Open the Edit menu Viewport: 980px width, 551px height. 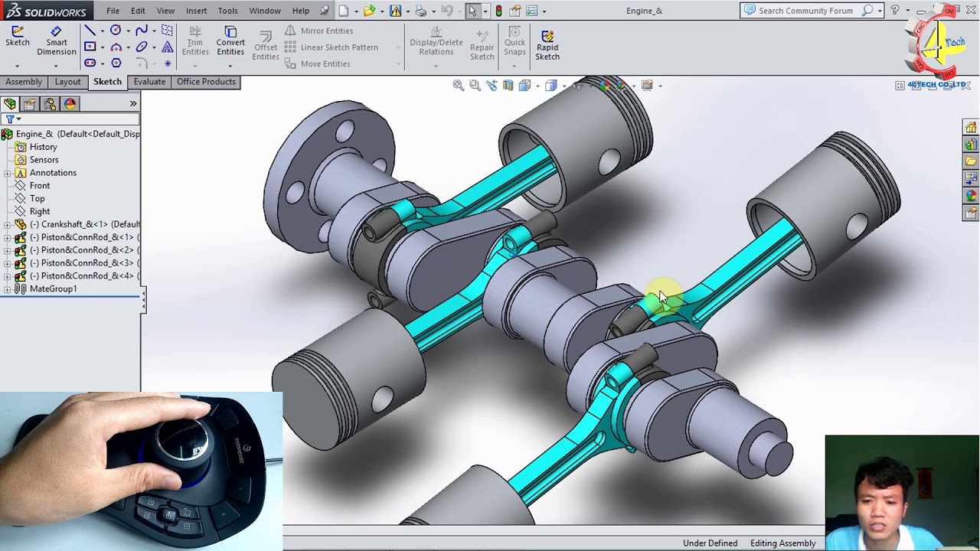click(138, 11)
